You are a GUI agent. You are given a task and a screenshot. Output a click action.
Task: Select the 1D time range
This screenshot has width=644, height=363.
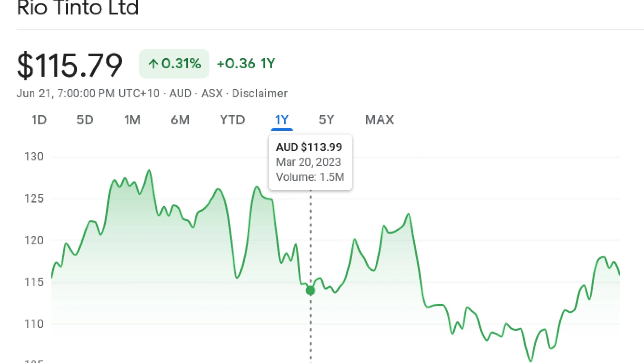pos(39,120)
